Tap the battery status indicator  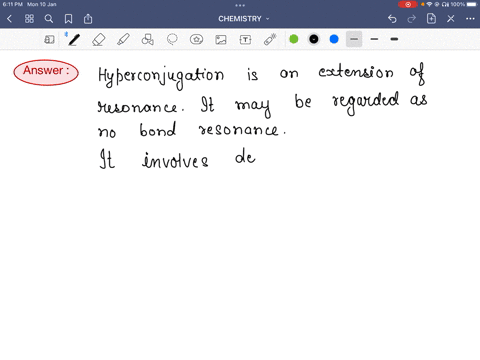(x=472, y=4)
